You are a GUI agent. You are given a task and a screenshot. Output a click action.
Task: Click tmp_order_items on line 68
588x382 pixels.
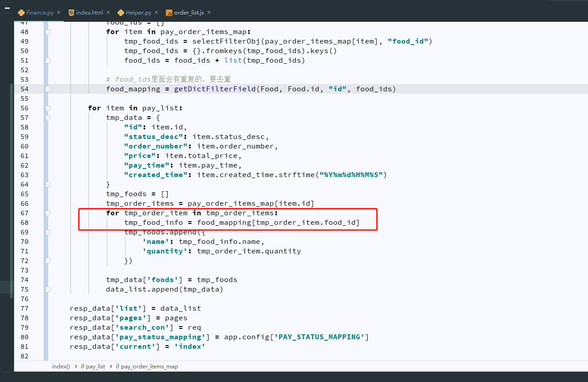coord(240,213)
